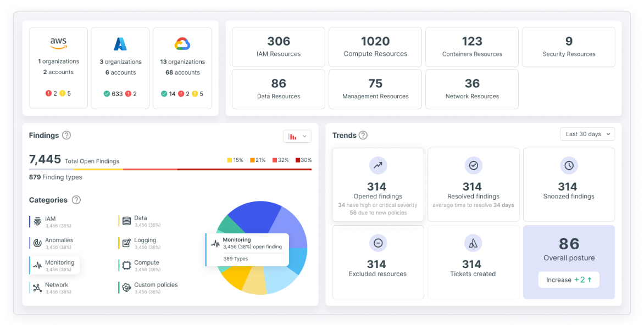Select the Azure provider logo
This screenshot has height=330, width=644.
click(x=120, y=44)
